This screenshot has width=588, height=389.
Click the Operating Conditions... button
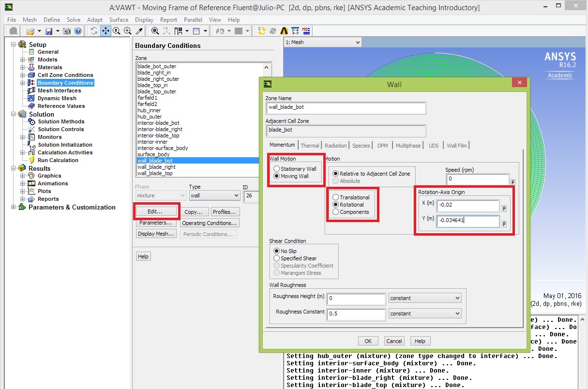(x=210, y=223)
